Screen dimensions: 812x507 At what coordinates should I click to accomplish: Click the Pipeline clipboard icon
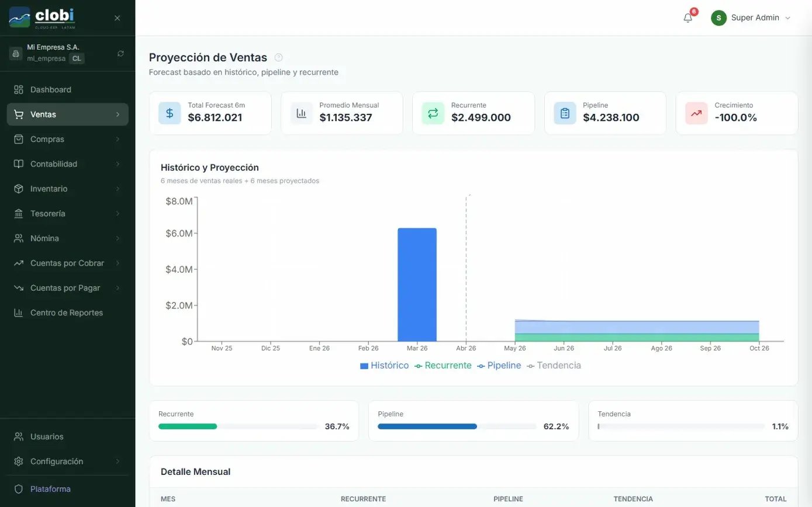565,113
